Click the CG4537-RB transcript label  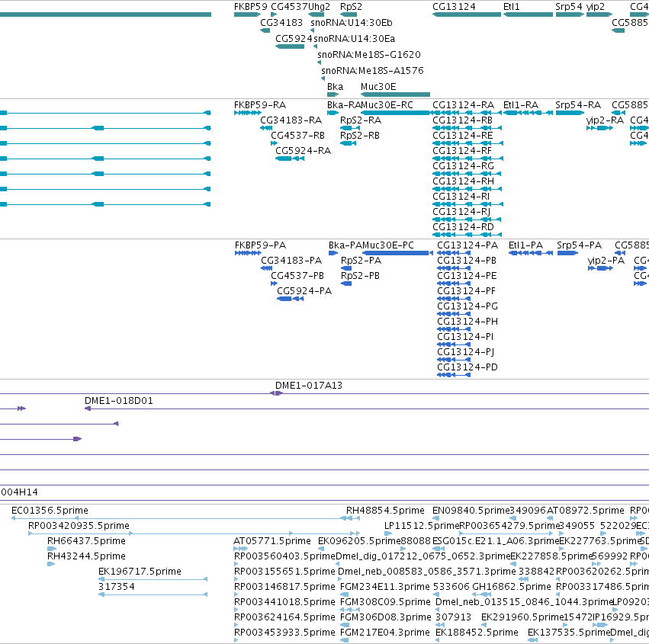tap(297, 136)
